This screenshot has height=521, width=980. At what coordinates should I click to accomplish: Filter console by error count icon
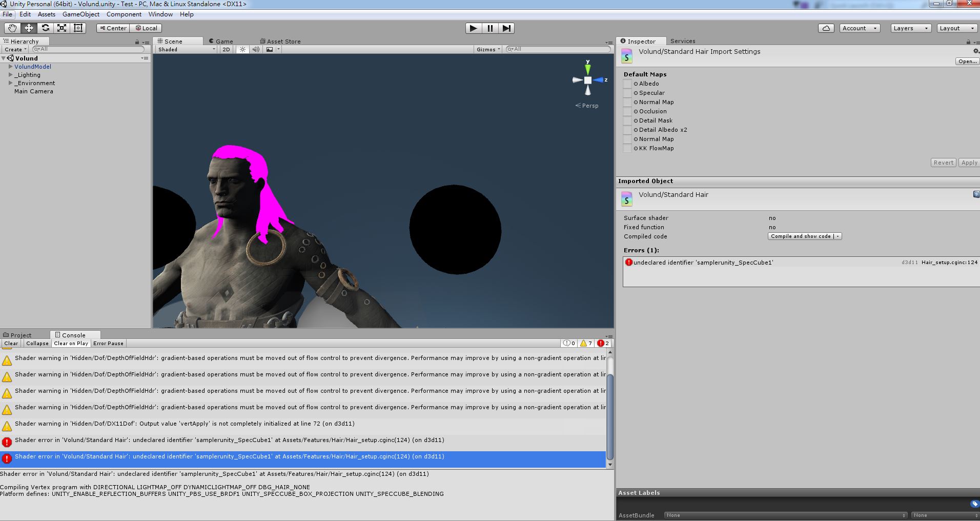(603, 344)
